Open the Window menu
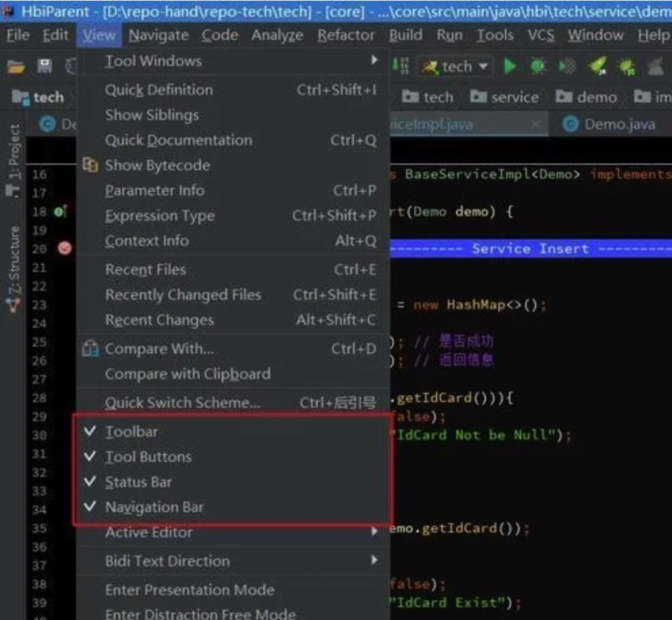The width and height of the screenshot is (672, 620). (x=596, y=35)
